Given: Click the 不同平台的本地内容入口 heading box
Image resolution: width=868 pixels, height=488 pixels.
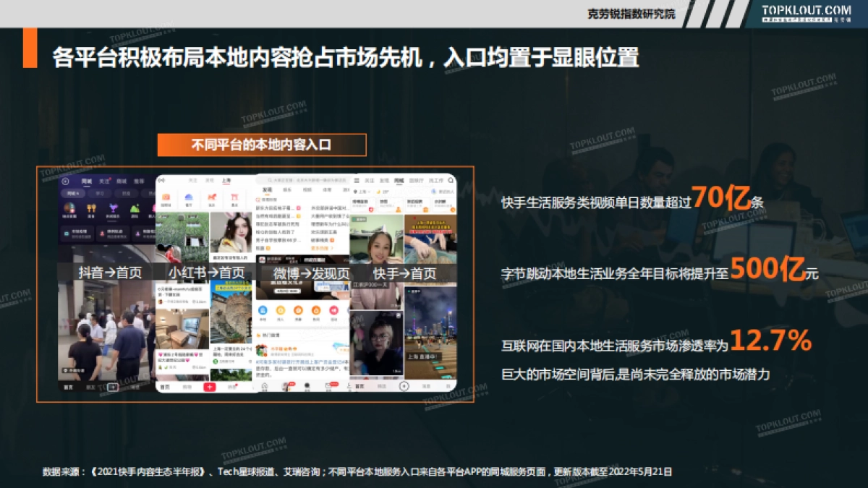Looking at the screenshot, I should click(x=262, y=145).
